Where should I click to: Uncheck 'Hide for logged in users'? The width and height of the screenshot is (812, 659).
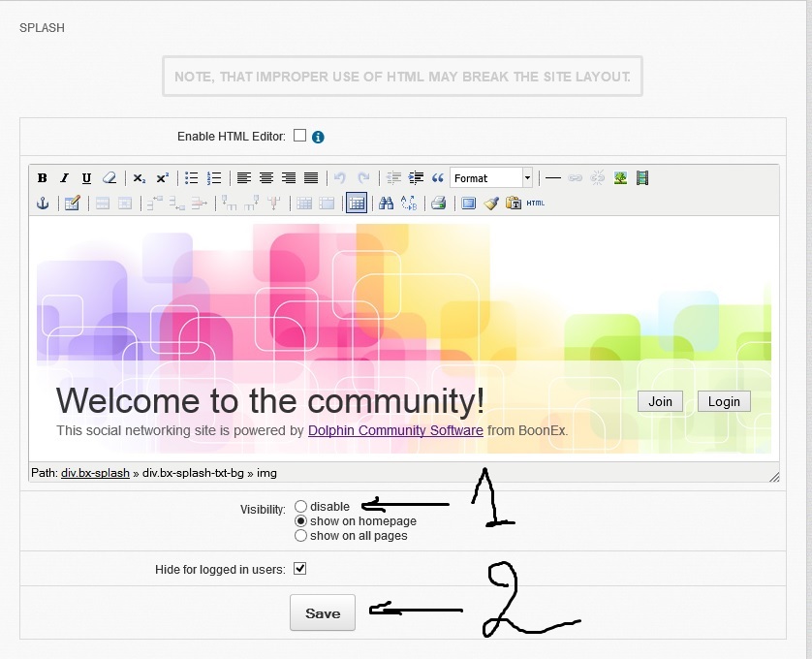tap(299, 569)
